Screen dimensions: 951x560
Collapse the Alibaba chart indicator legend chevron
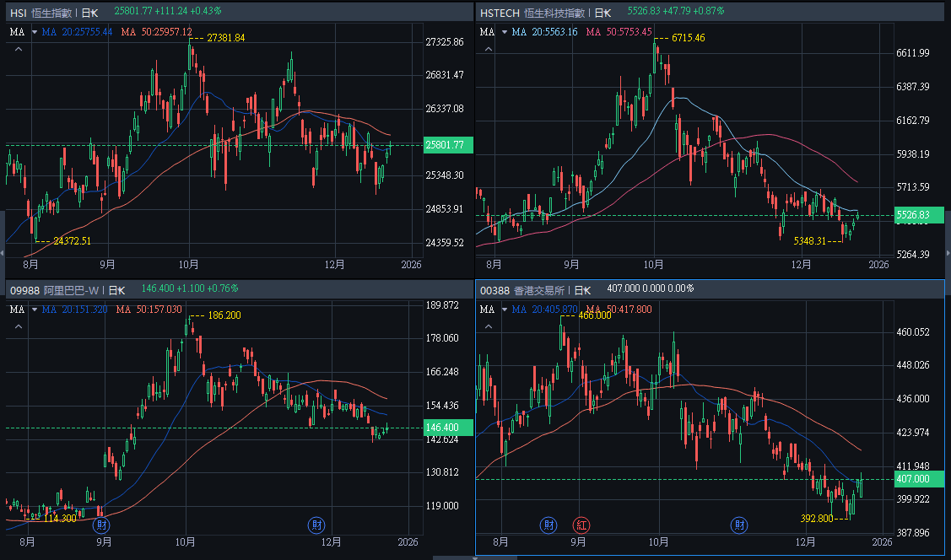[17, 327]
